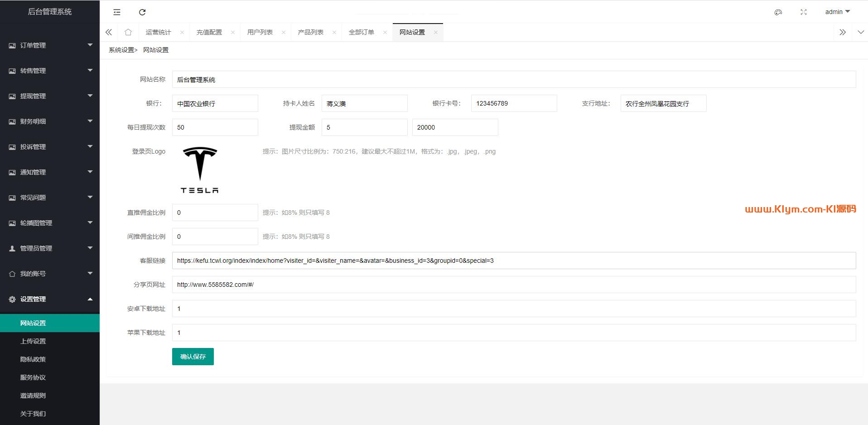Open 隐私政策 settings page
The width and height of the screenshot is (868, 425).
pyautogui.click(x=33, y=359)
